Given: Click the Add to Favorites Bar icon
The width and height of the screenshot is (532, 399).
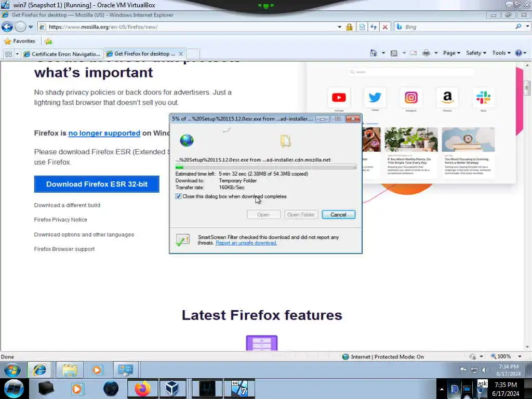Looking at the screenshot, I should point(48,42).
